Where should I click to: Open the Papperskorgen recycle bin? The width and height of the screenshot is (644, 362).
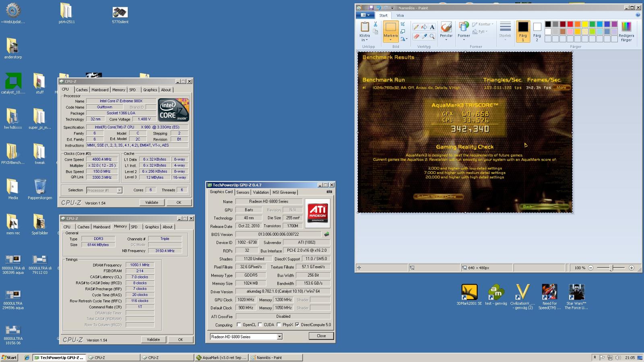tap(40, 189)
